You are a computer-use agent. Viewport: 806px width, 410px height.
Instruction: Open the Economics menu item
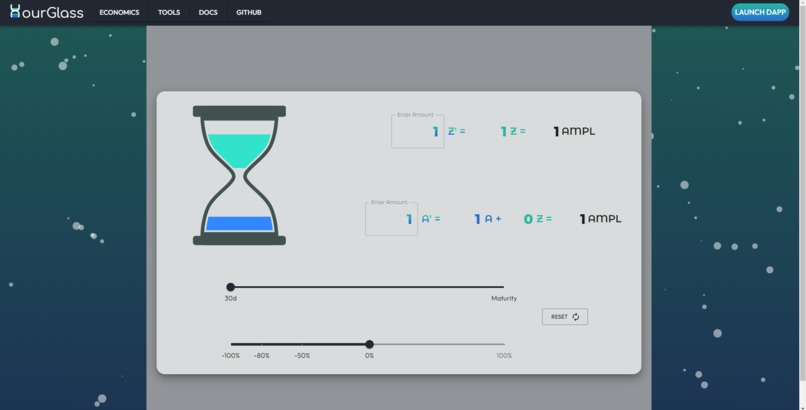pos(119,12)
